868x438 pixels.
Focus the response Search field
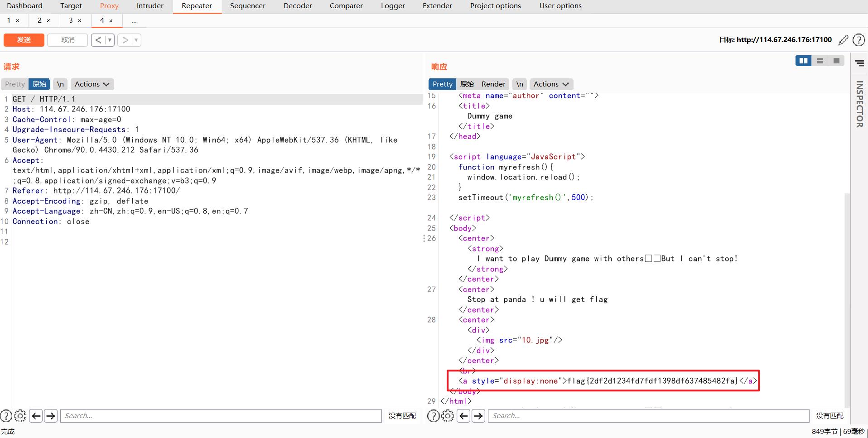(649, 416)
